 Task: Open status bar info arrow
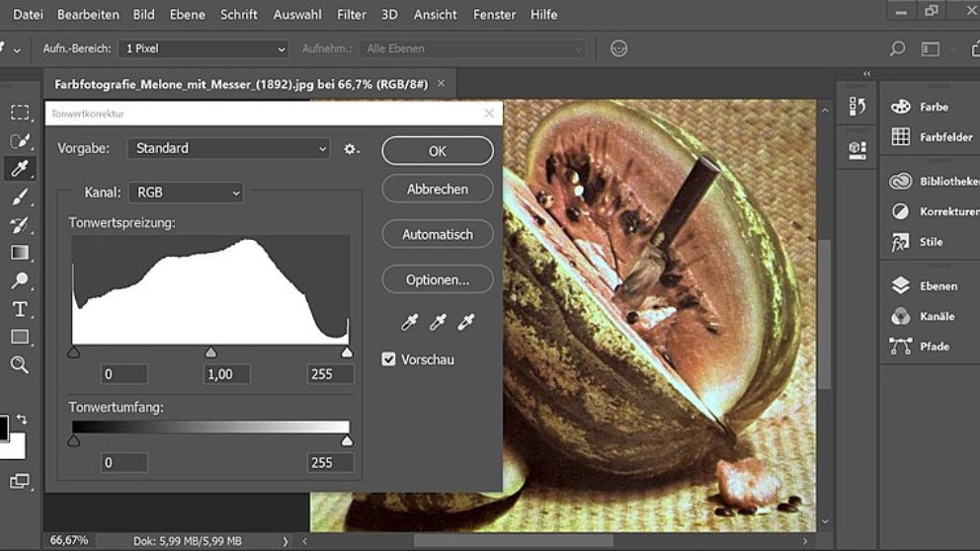(285, 541)
